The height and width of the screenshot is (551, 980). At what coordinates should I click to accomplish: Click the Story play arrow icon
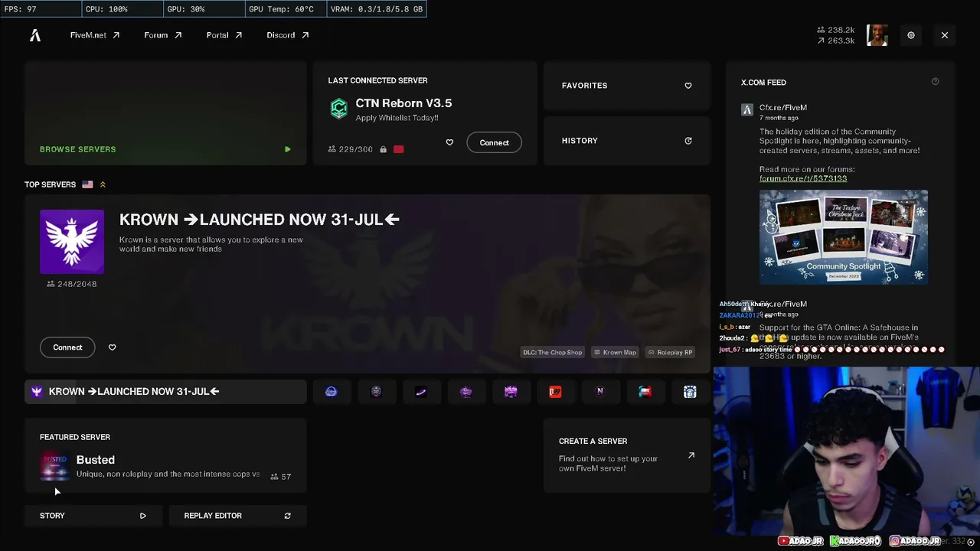point(142,516)
